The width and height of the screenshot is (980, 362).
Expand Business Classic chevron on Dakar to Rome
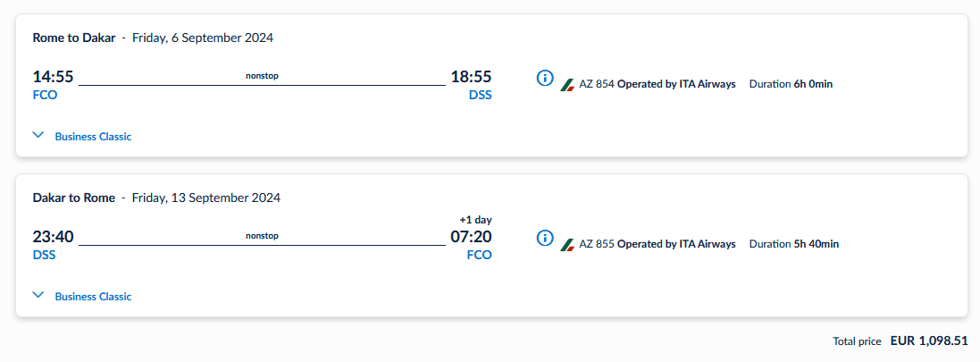pyautogui.click(x=38, y=295)
